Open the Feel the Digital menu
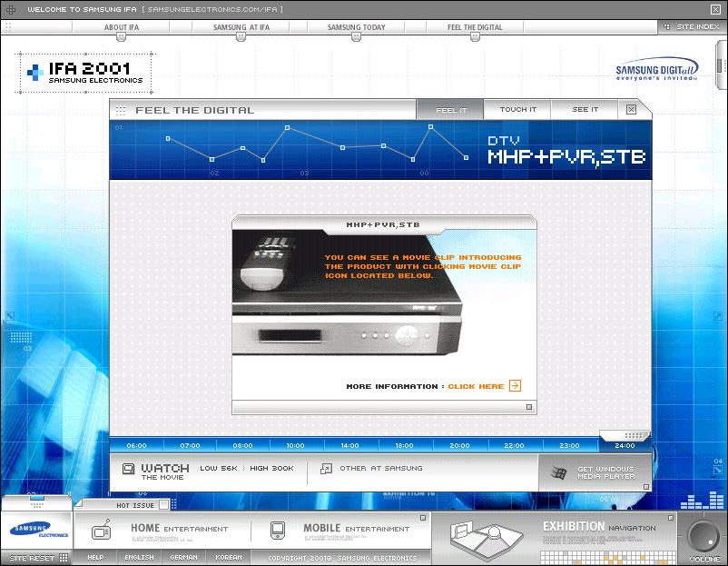The image size is (728, 566). point(475,27)
